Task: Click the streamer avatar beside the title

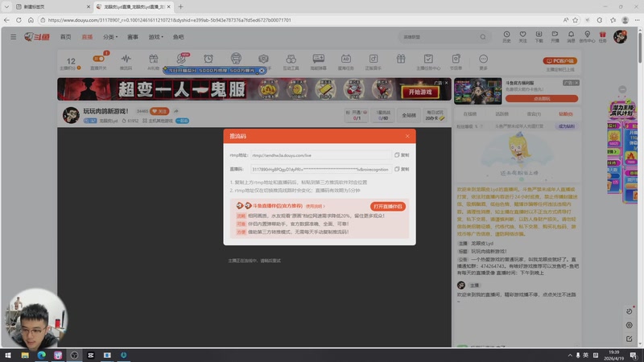Action: [x=71, y=115]
